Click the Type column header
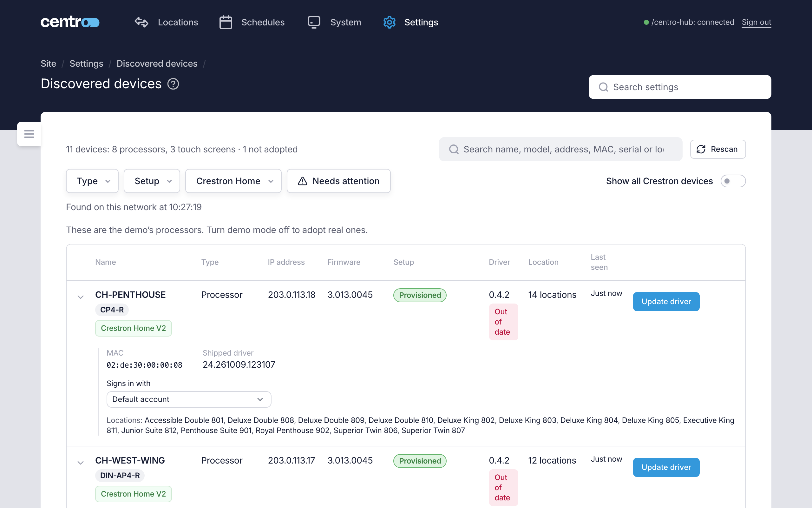812x508 pixels. click(x=210, y=262)
